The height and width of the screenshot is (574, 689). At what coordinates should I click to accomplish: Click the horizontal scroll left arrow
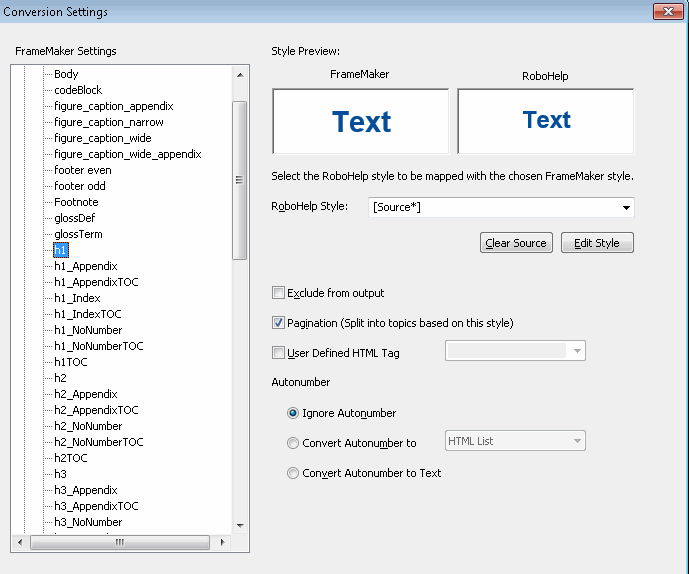[20, 542]
